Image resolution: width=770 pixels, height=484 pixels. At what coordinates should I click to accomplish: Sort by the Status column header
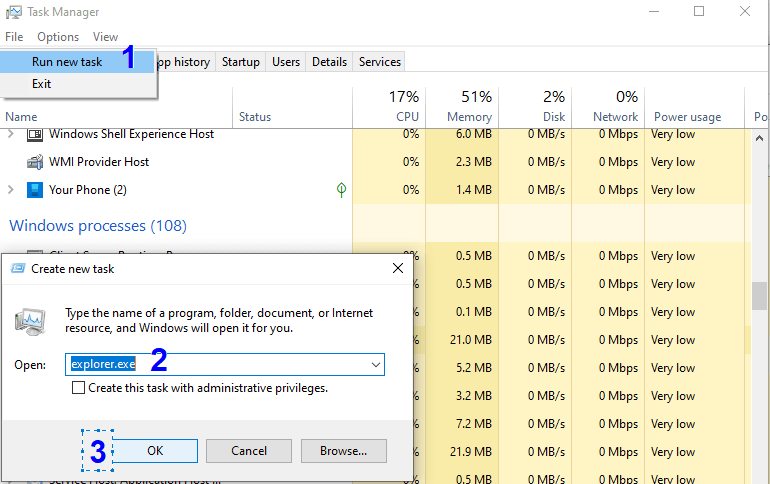[293, 107]
